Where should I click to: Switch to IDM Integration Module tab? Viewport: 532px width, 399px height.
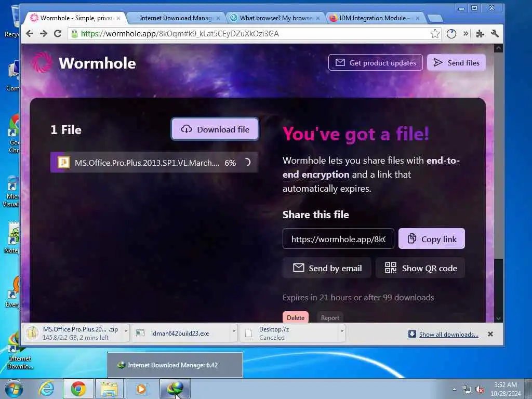(x=374, y=18)
